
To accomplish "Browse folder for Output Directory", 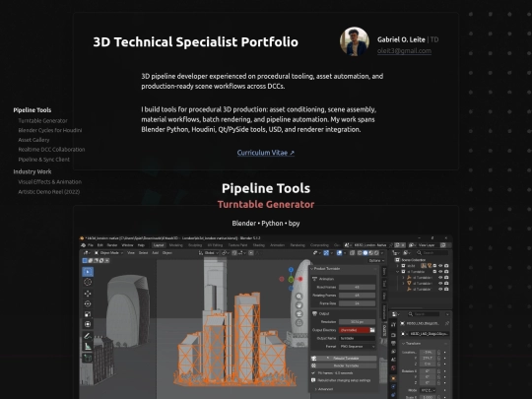I will click(x=372, y=330).
